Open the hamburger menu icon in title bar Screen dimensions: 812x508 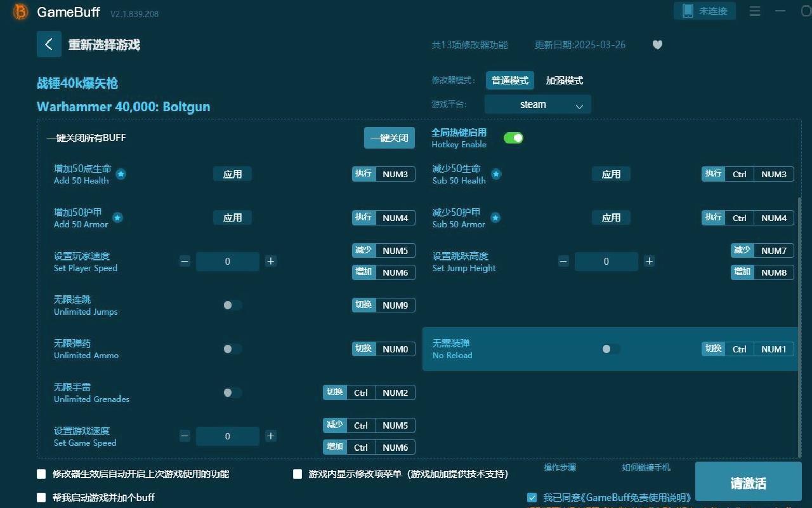(755, 11)
